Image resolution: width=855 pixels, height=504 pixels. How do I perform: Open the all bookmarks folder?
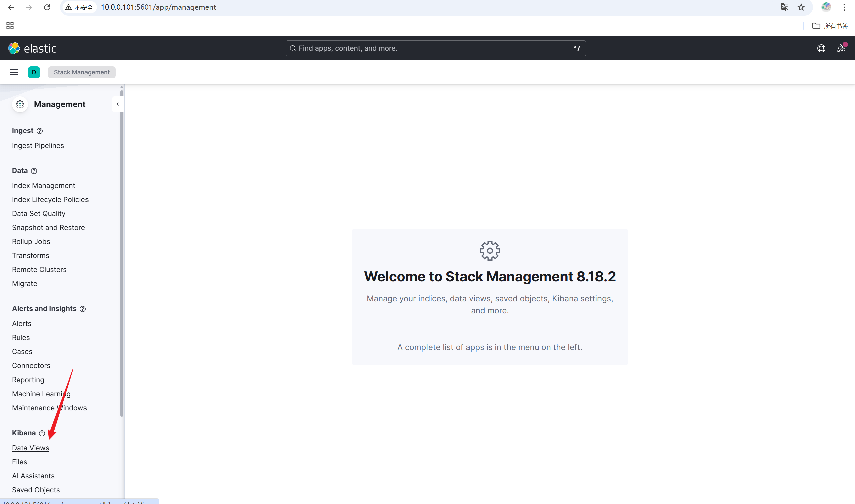(830, 26)
